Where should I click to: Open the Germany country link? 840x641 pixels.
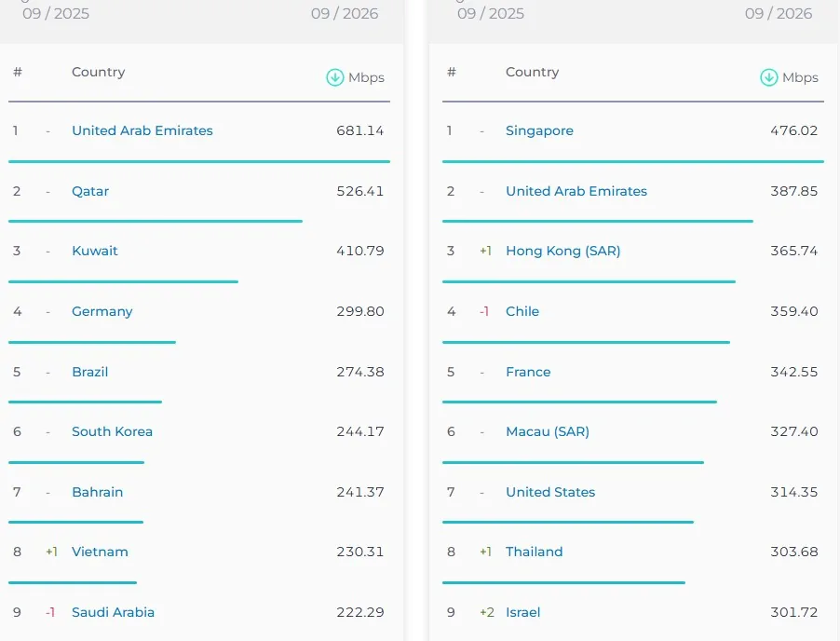pyautogui.click(x=102, y=311)
